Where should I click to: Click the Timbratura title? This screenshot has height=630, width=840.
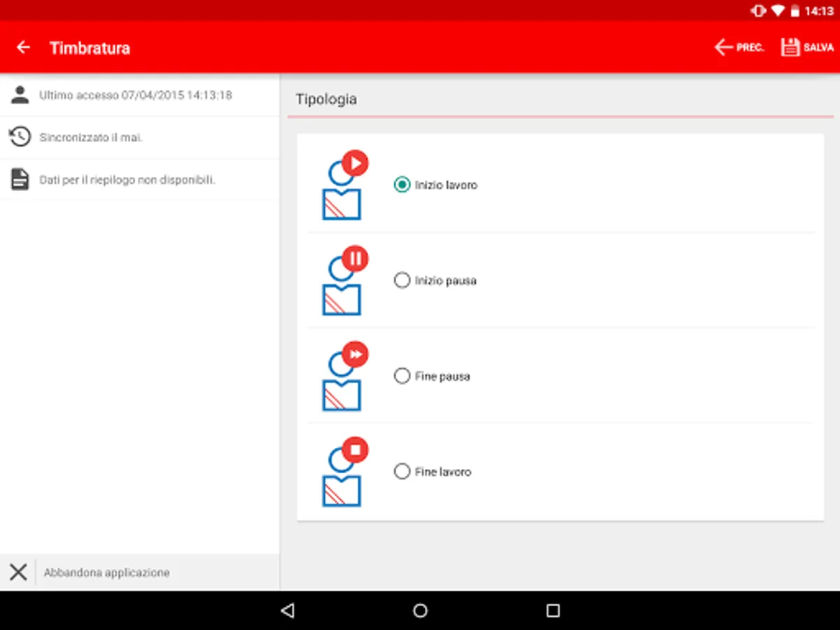click(x=90, y=48)
